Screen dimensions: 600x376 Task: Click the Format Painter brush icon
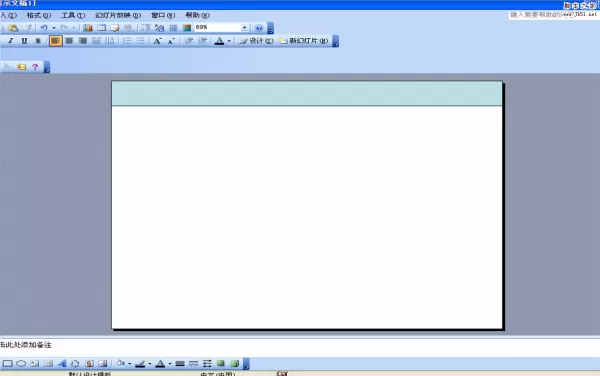pyautogui.click(x=27, y=28)
